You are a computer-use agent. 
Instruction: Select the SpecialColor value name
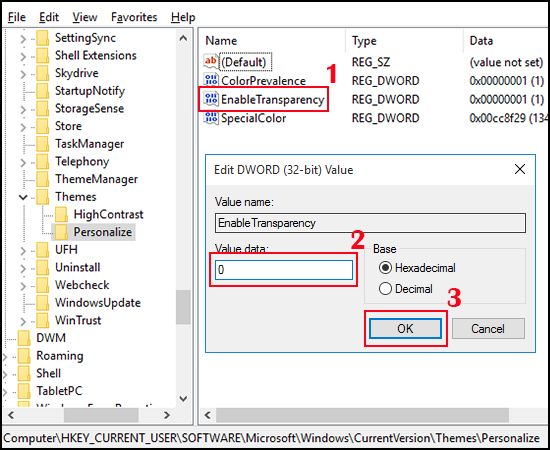[x=253, y=118]
